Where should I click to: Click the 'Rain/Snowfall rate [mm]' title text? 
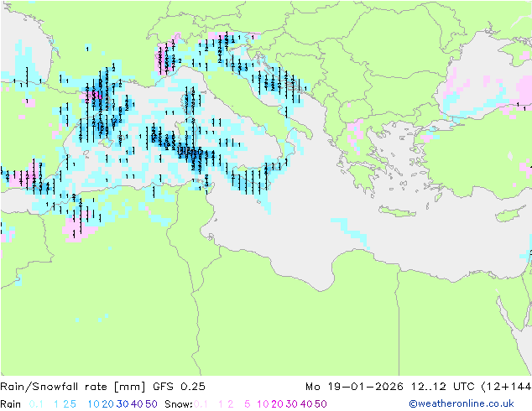[73, 387]
